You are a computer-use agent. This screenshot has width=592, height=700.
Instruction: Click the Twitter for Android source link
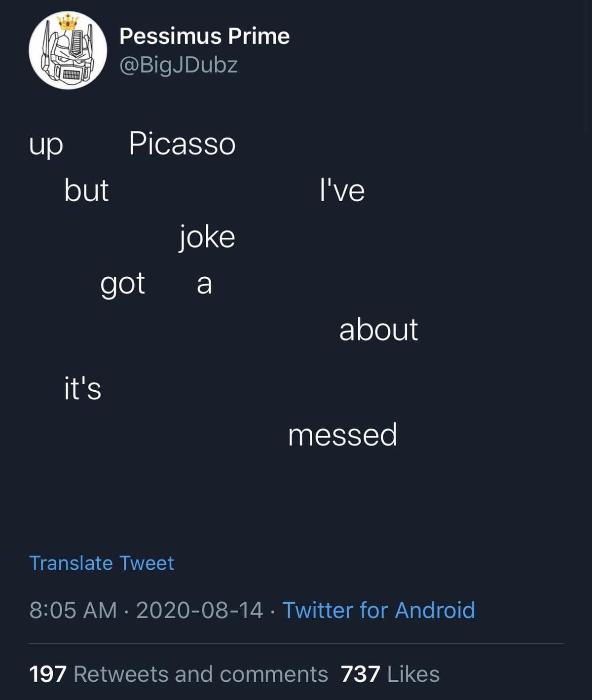pos(378,610)
